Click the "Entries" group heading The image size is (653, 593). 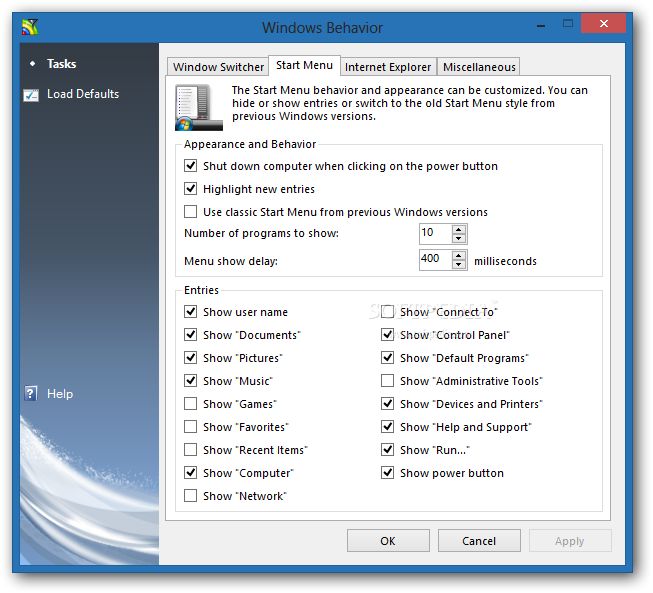click(201, 290)
